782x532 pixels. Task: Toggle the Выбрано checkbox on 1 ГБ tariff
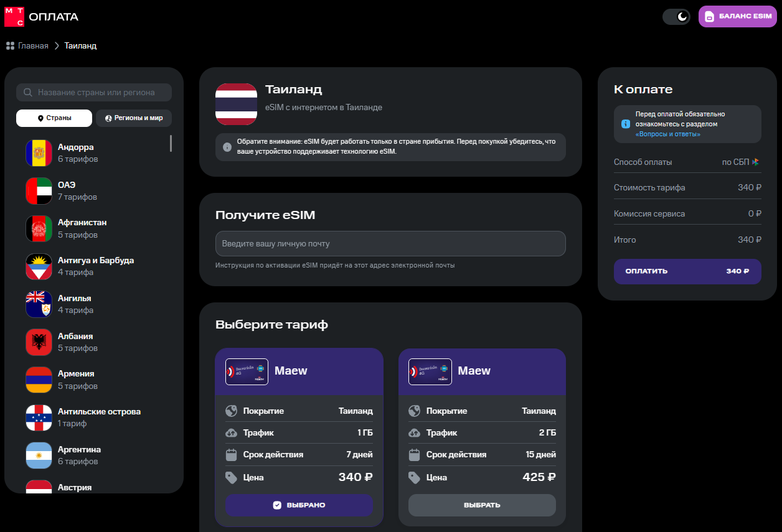click(x=277, y=505)
